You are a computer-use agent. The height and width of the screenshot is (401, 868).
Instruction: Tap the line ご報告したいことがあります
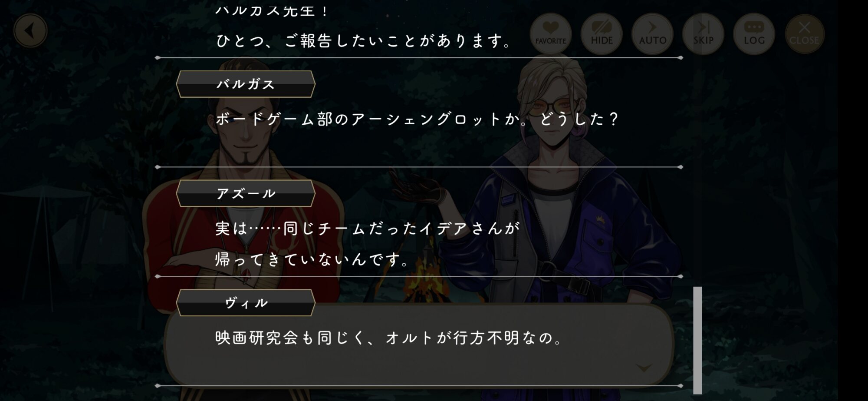tap(363, 41)
